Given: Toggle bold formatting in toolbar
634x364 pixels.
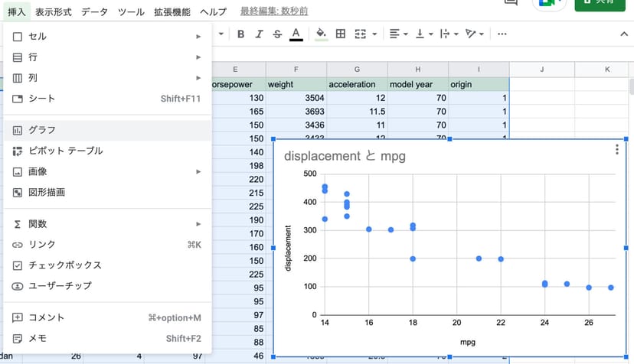Looking at the screenshot, I should click(240, 34).
